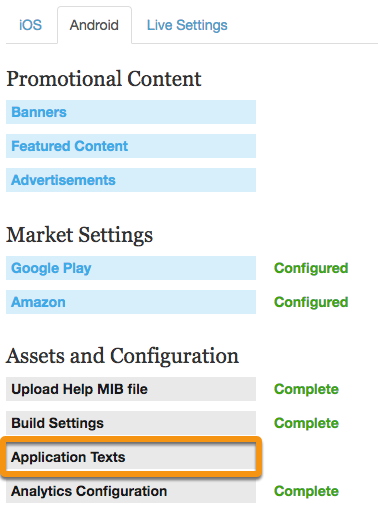Viewport: 378px width, 520px height.
Task: Click the Complete status beside Build Settings
Action: click(306, 423)
